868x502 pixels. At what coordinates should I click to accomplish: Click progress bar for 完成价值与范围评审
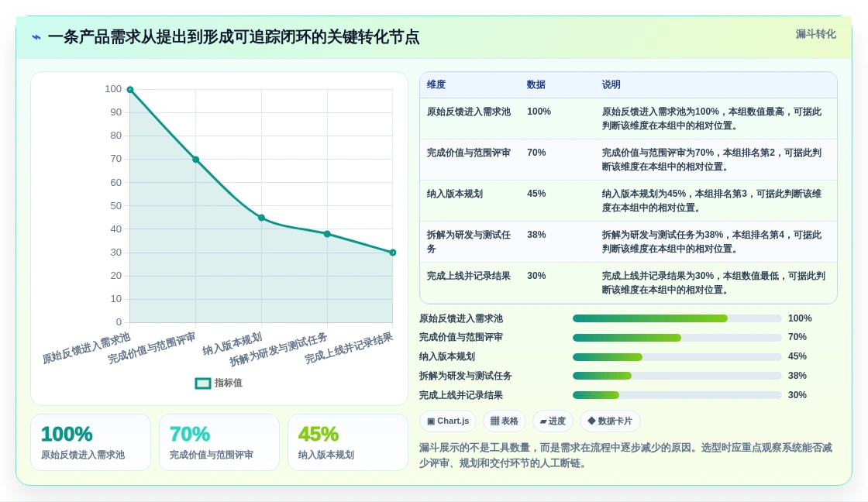click(677, 338)
